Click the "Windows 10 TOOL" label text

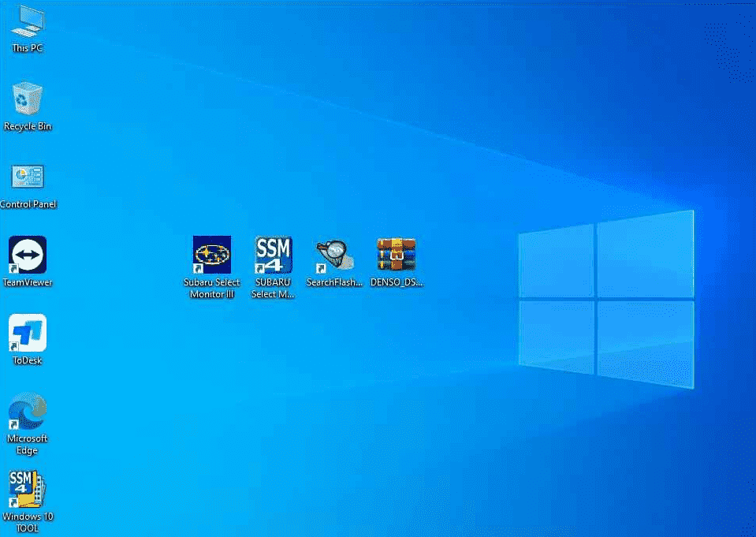pyautogui.click(x=28, y=522)
